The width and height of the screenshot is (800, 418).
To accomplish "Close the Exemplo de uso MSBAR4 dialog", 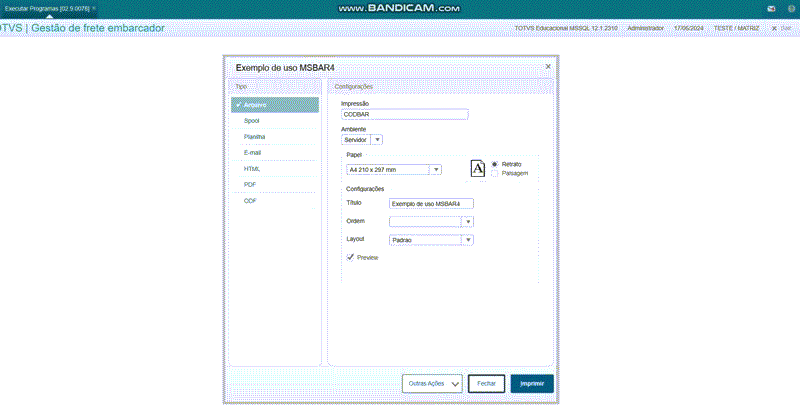I will click(548, 66).
